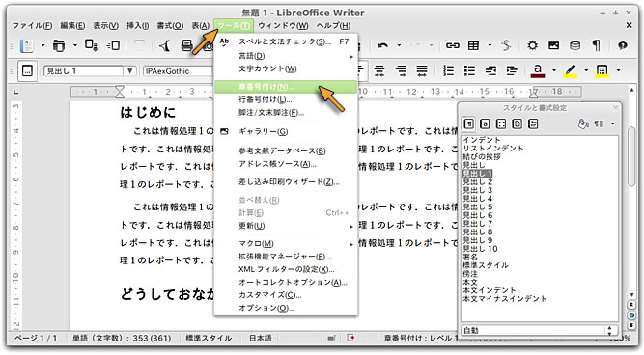644x355 pixels.
Task: Click the 日本語 language status bar entry
Action: click(x=261, y=339)
